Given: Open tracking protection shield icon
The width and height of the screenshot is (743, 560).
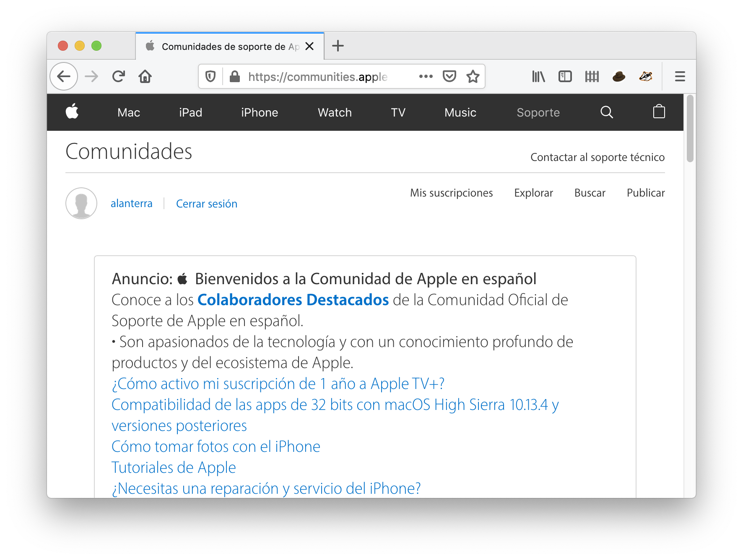Looking at the screenshot, I should (210, 76).
